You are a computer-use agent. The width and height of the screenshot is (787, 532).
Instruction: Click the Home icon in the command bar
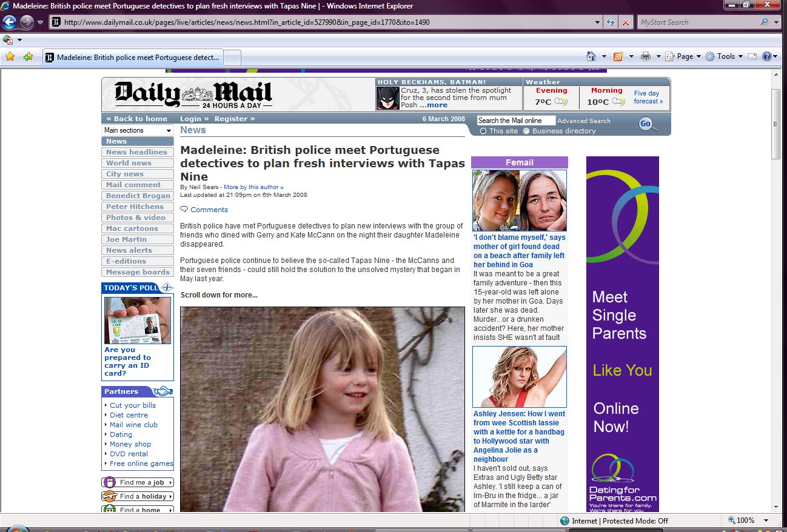click(591, 56)
